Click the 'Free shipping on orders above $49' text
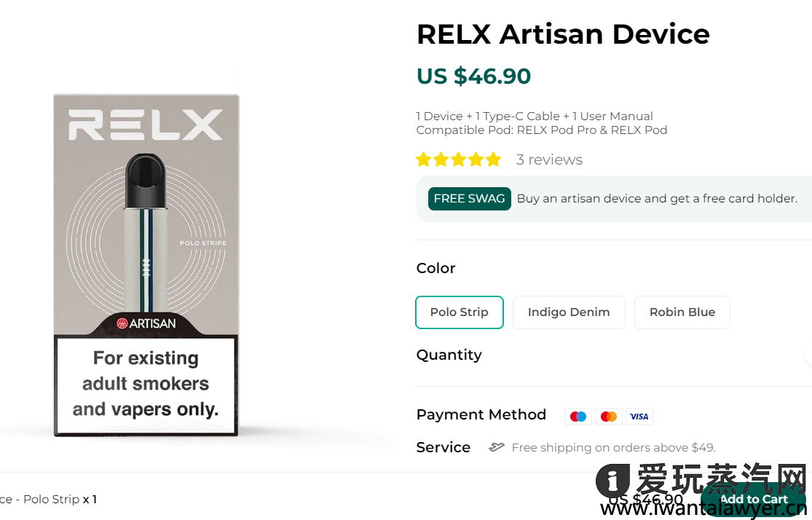The image size is (812, 520). click(613, 447)
